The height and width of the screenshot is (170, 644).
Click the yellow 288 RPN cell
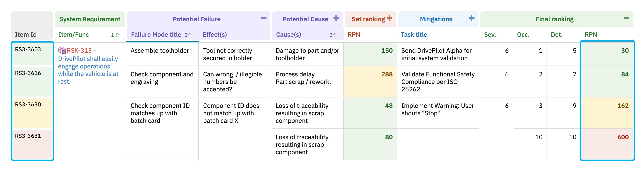(x=370, y=81)
